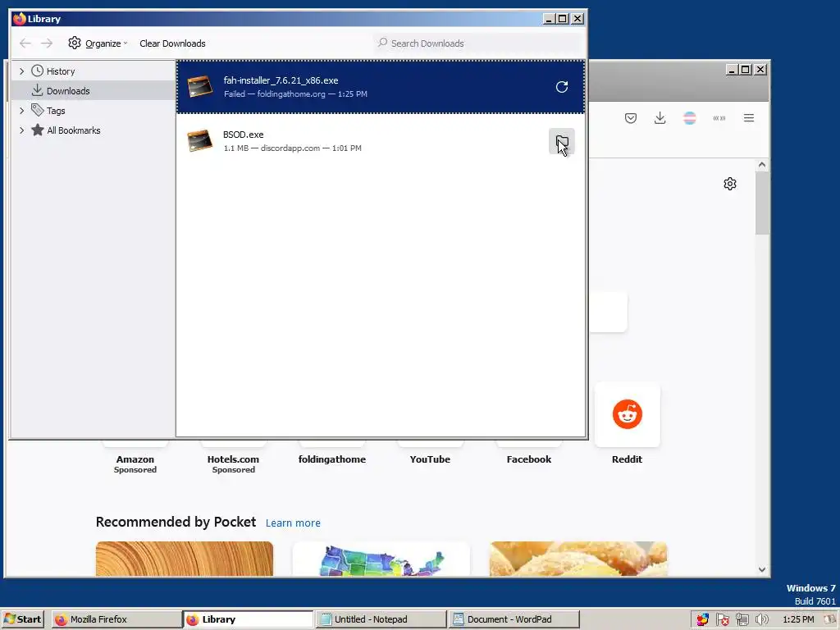Click the Action Center flag tray icon
This screenshot has width=840, height=630.
click(722, 620)
